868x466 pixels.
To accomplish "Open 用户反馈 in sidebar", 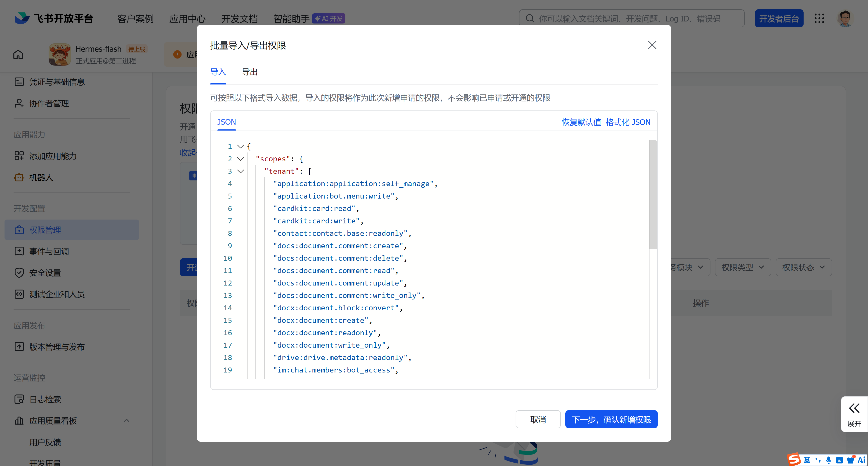I will (45, 442).
